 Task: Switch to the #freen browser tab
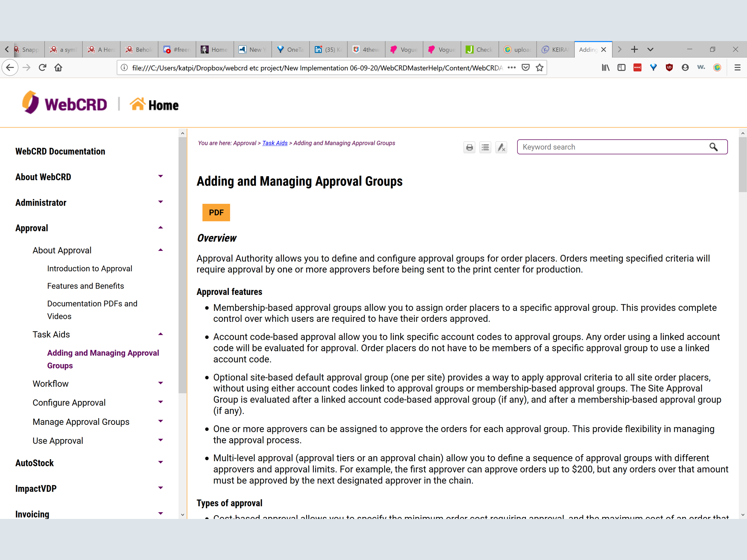click(x=177, y=49)
